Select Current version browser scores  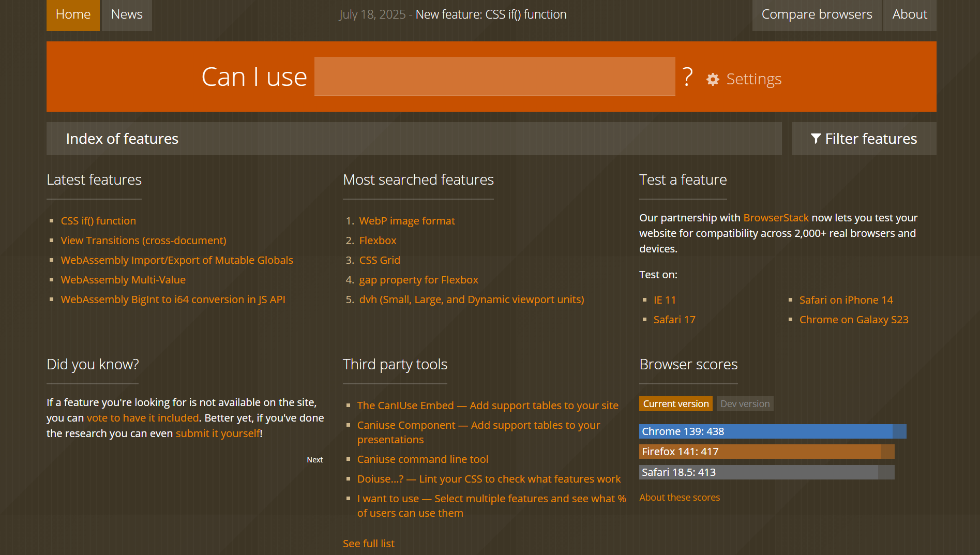(x=676, y=404)
